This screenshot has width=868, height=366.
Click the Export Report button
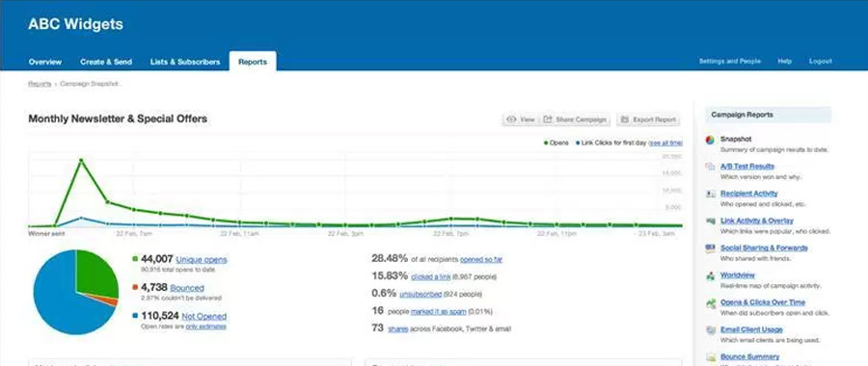[648, 119]
